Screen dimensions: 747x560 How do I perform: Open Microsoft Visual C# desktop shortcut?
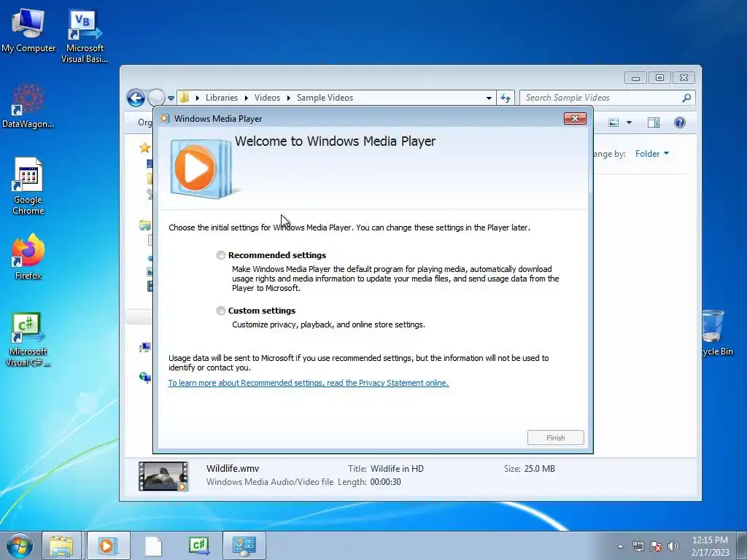(28, 340)
